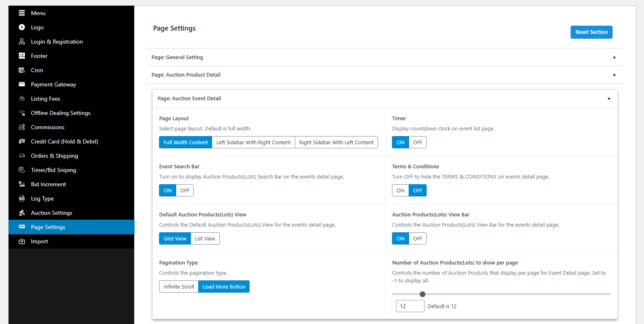
Task: Set Auction Products(Lots) View Bar to ON
Action: (401, 238)
